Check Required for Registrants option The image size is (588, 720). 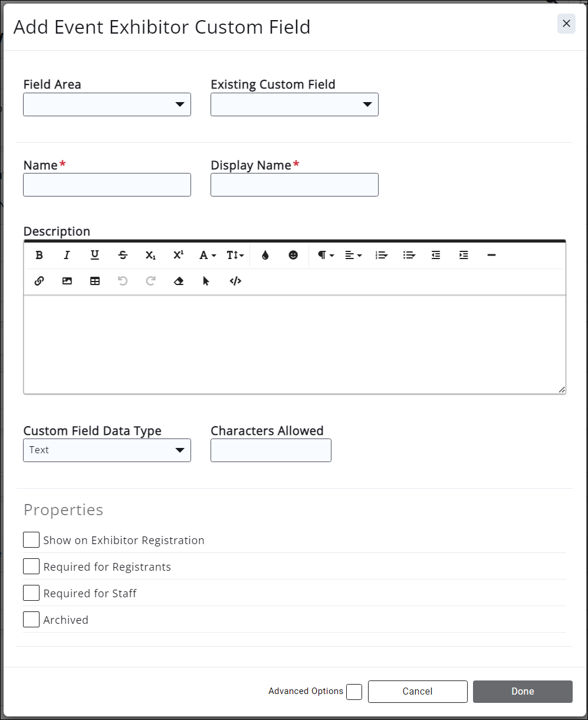click(x=31, y=567)
